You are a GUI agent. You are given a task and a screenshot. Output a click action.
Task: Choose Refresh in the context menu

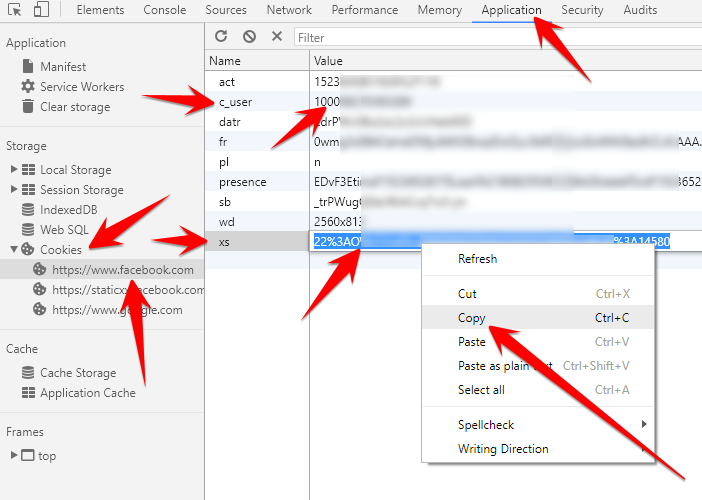(538, 259)
